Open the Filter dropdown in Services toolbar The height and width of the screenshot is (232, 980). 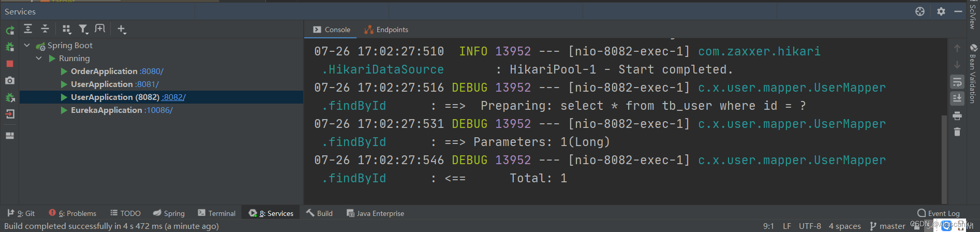tap(83, 30)
